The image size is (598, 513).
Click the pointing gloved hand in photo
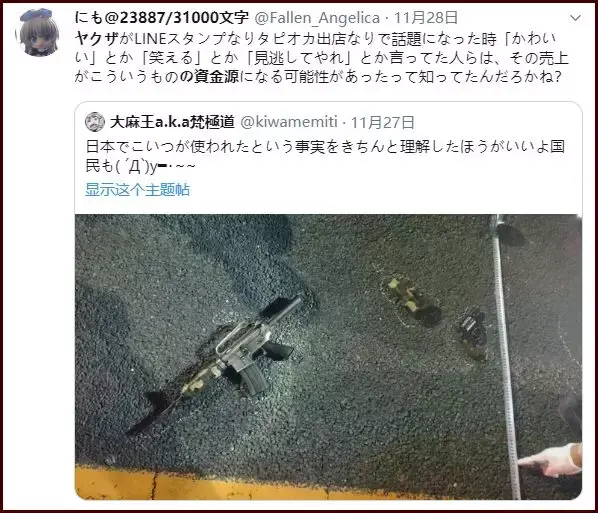[550, 460]
